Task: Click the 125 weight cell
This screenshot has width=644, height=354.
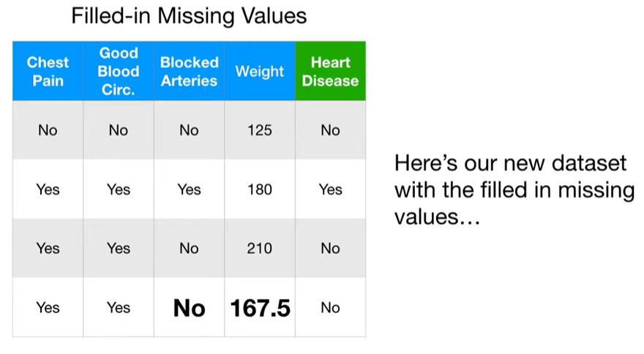Action: coord(260,130)
